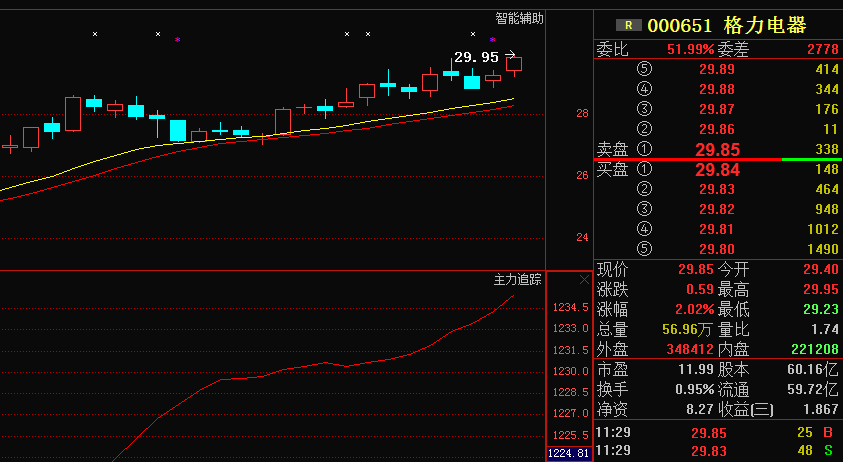Open the 主力追踪 indicator label
Image resolution: width=843 pixels, height=462 pixels.
(517, 279)
